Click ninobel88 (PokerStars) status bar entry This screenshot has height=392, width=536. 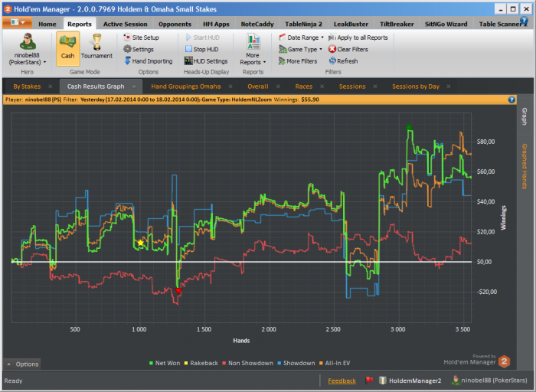point(489,380)
